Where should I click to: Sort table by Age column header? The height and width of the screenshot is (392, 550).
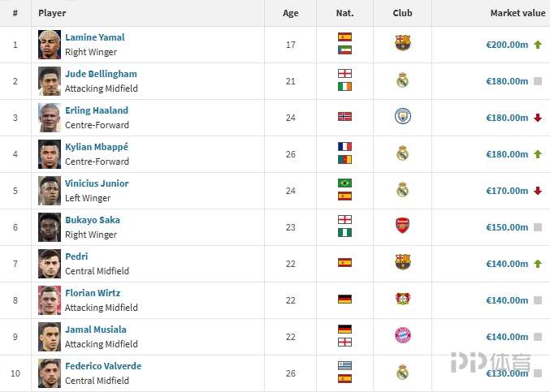290,13
